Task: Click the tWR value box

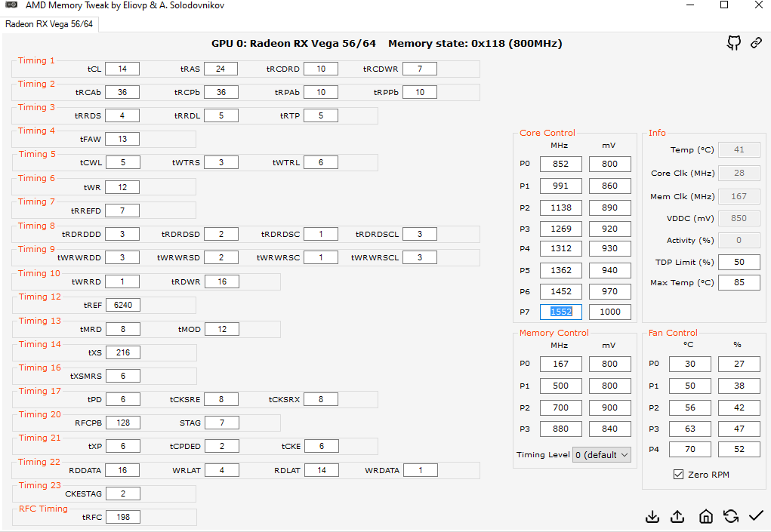Action: 122,187
